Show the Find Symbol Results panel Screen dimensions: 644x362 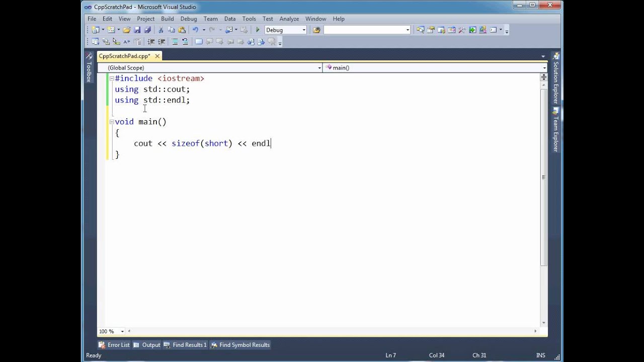tap(240, 345)
